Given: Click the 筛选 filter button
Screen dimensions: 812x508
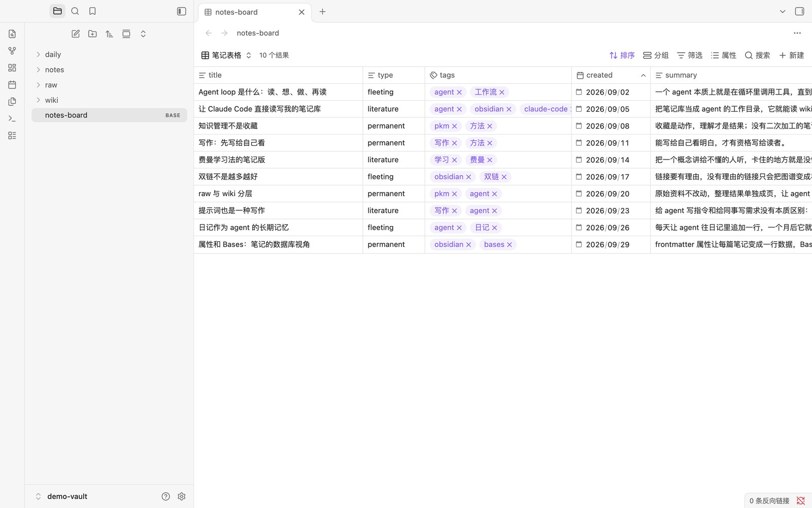Looking at the screenshot, I should pos(690,55).
